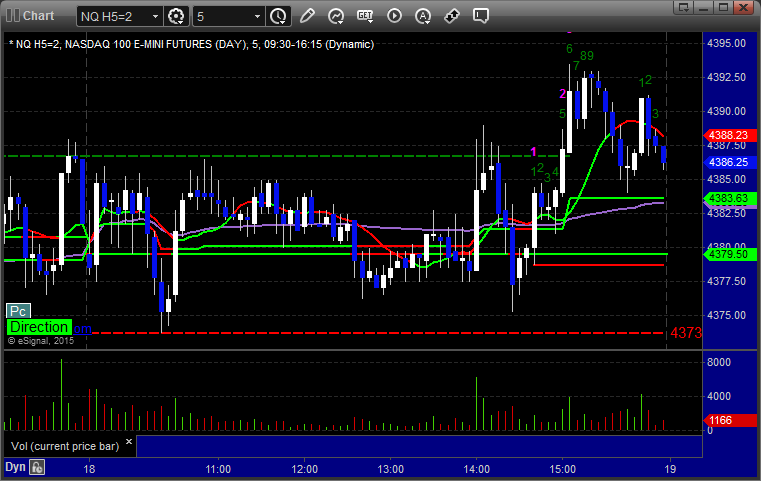Select the pencil drawing tool
Screen dimensions: 761x481
point(307,16)
